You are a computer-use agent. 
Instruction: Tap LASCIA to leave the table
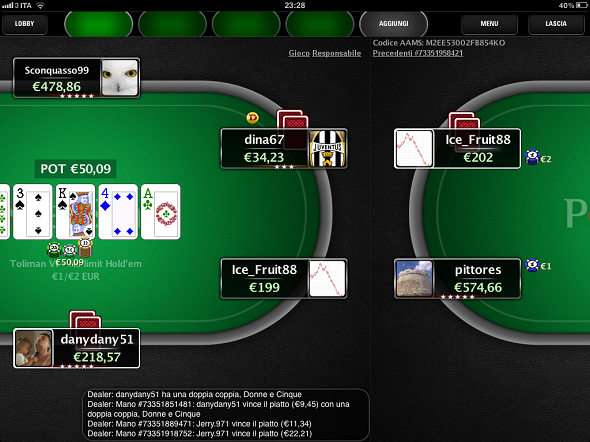coord(556,24)
